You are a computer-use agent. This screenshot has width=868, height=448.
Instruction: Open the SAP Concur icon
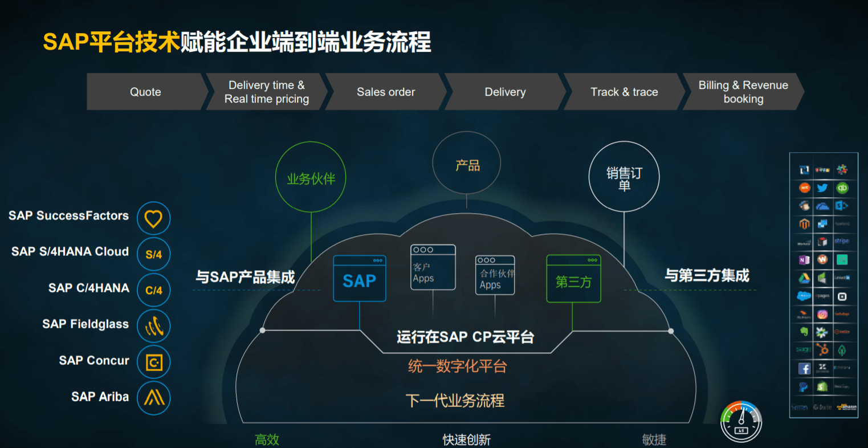(x=153, y=362)
